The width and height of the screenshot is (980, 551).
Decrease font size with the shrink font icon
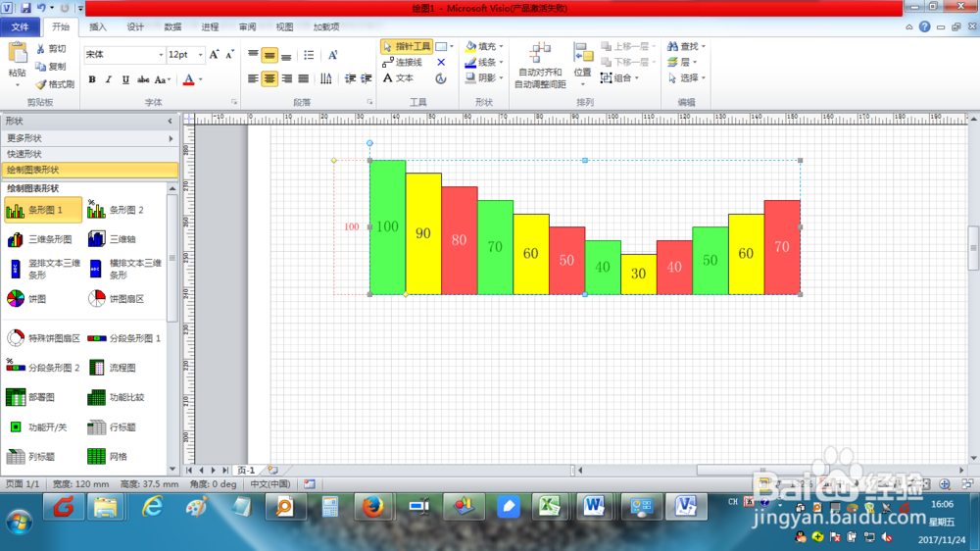pyautogui.click(x=229, y=55)
